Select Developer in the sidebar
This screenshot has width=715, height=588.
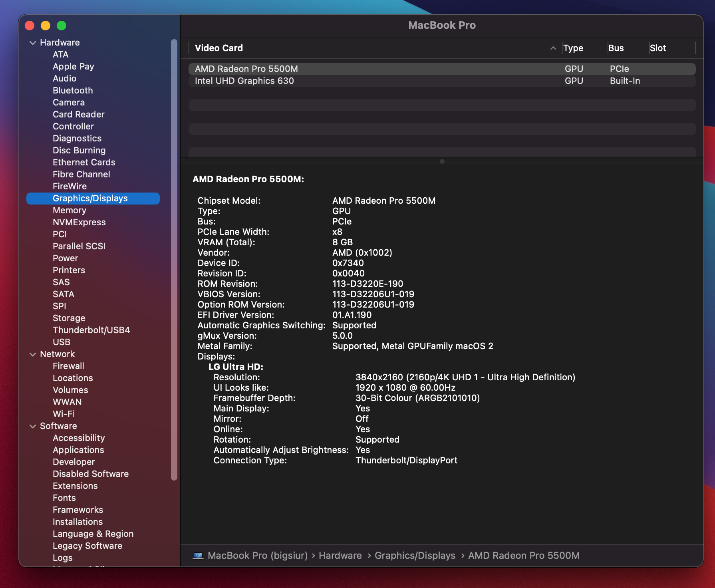point(73,462)
